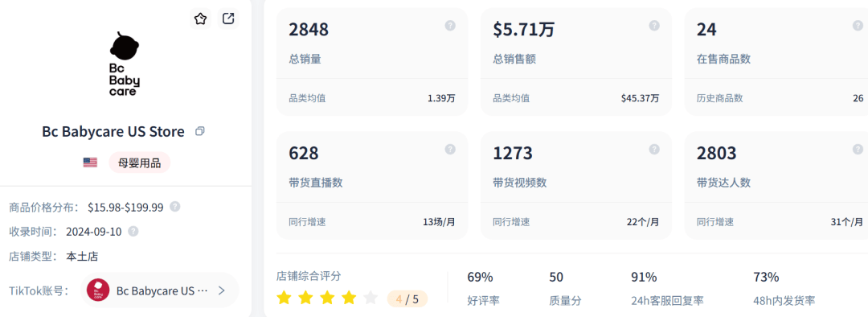Click help icon on 带货直播数 card

coord(450,149)
